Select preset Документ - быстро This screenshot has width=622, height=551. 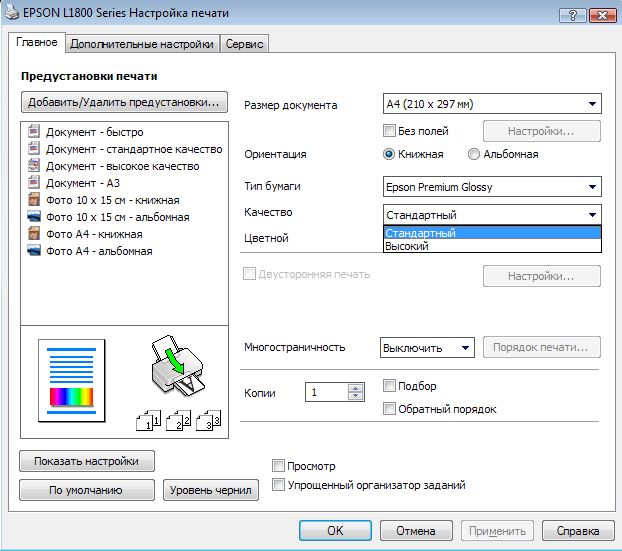[94, 132]
